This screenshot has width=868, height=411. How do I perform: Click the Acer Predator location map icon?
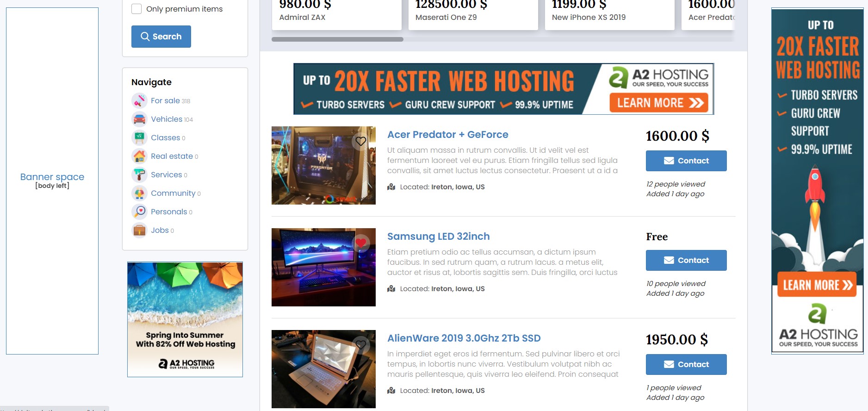point(391,187)
